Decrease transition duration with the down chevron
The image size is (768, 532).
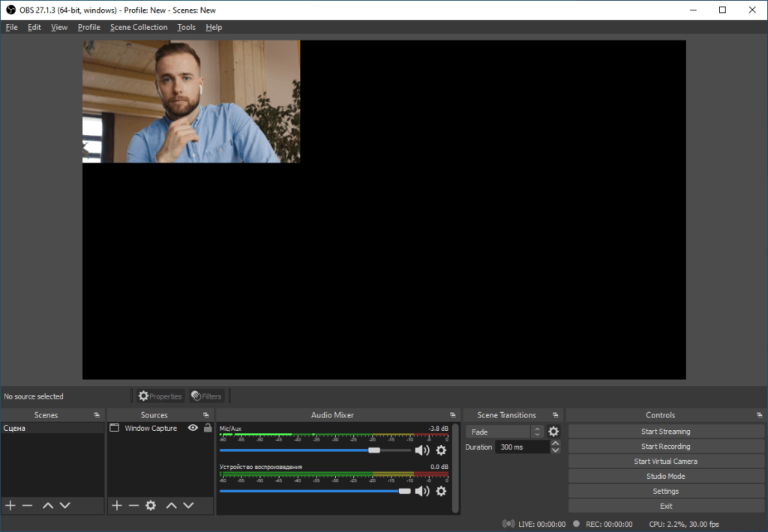(556, 450)
